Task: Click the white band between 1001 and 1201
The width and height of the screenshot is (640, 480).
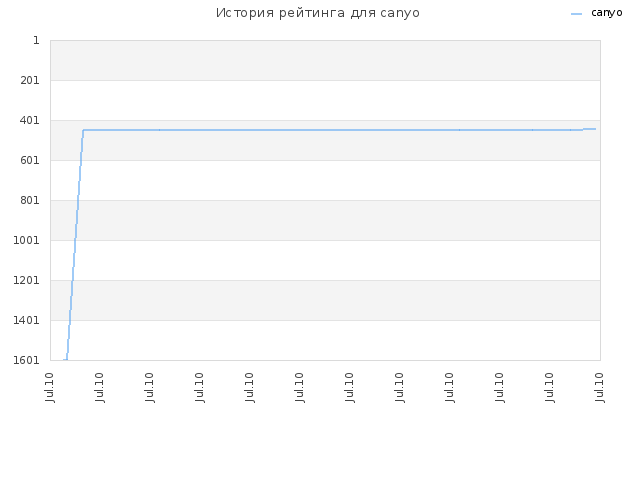Action: coord(325,260)
